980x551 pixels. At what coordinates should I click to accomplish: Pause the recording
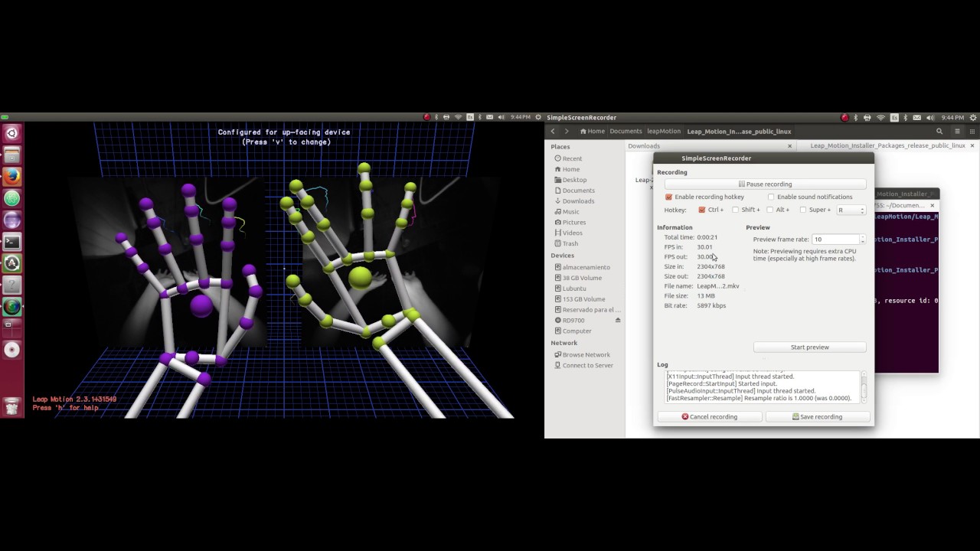[765, 184]
